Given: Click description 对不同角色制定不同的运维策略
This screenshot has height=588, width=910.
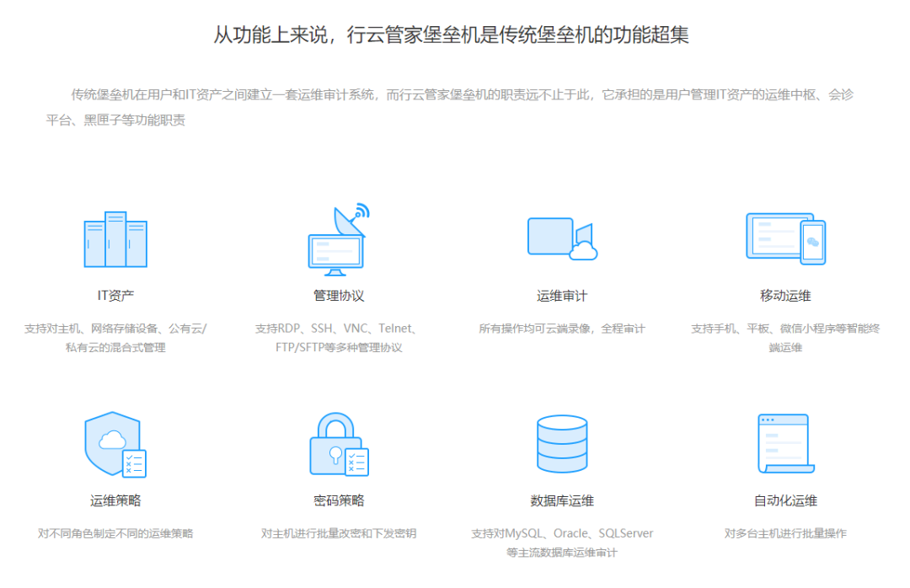Looking at the screenshot, I should [115, 533].
